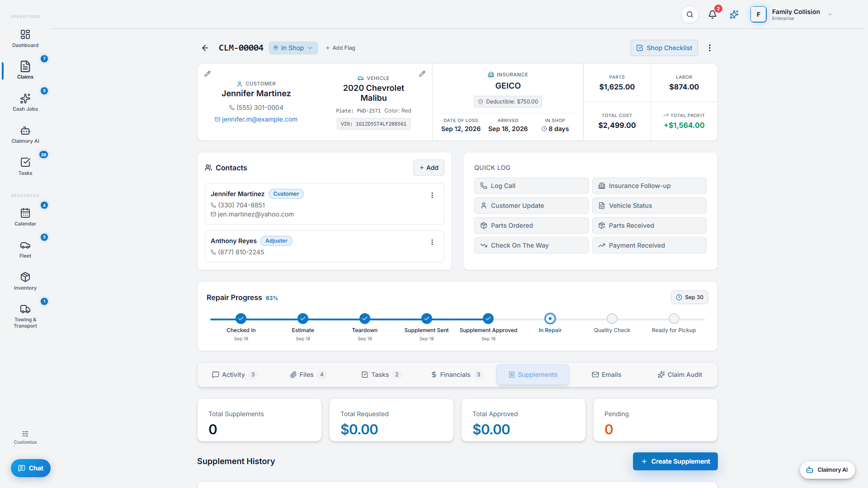Viewport: 868px width, 488px height.
Task: Click the AI sparkle icon in header
Action: [734, 14]
